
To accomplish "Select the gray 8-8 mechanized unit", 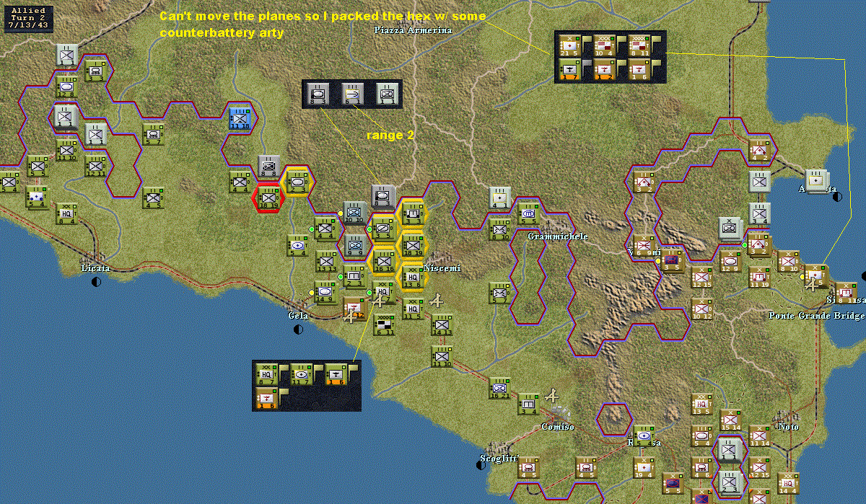I will point(269,166).
